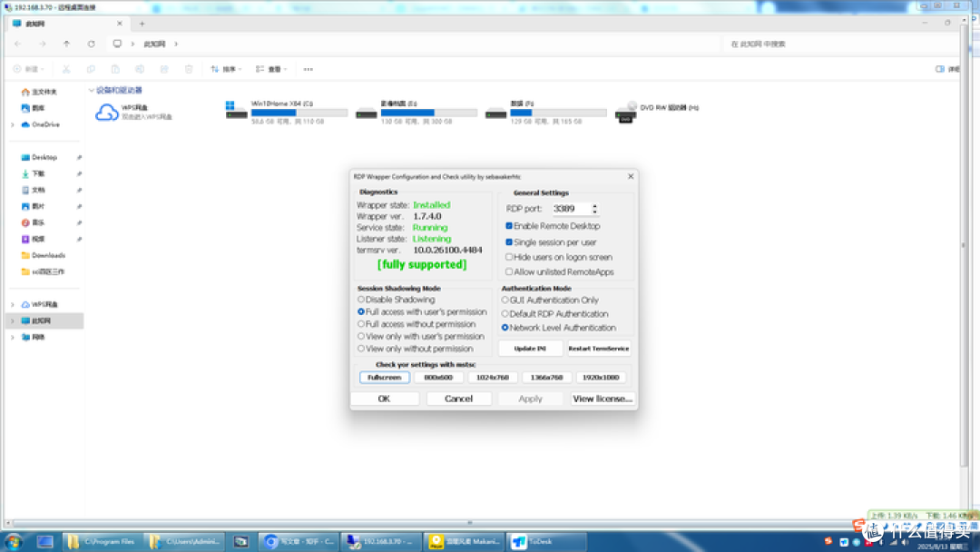Click the horizontal scrollbar of remote window
The height and width of the screenshot is (552, 980).
pos(469,523)
